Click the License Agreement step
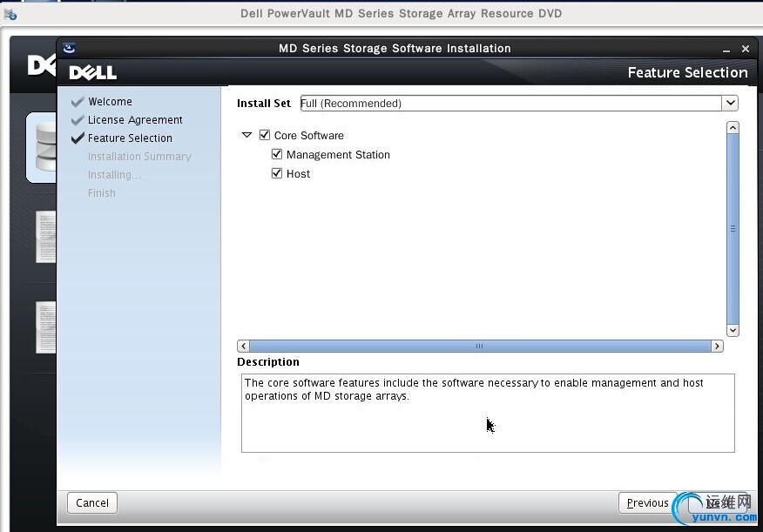Image resolution: width=763 pixels, height=532 pixels. pos(135,119)
